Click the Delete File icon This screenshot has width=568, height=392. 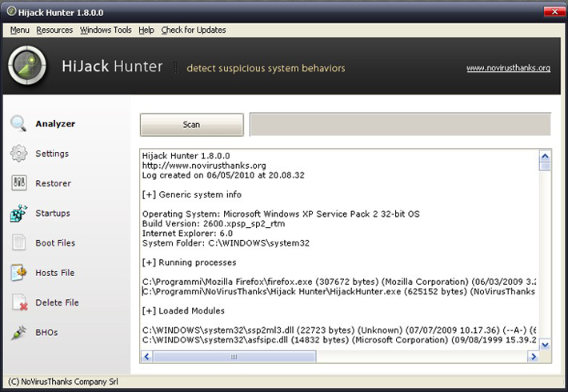[19, 302]
